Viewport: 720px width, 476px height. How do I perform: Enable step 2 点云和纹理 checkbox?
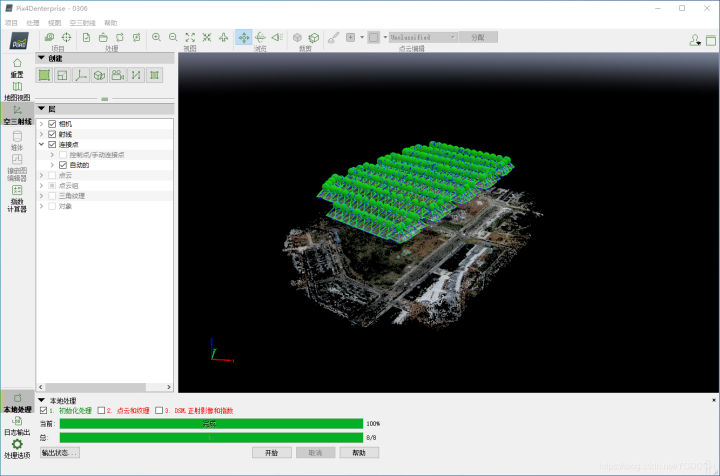click(102, 410)
